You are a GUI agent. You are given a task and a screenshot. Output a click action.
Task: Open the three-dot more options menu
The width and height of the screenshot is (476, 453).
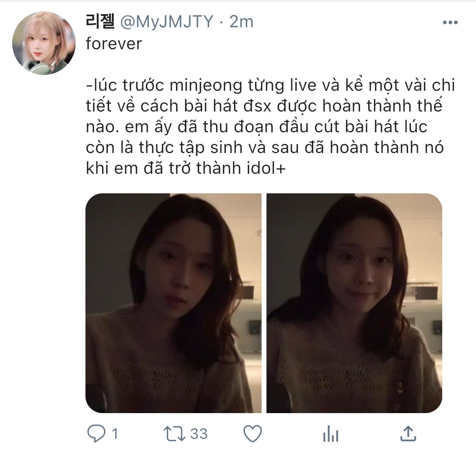(450, 22)
